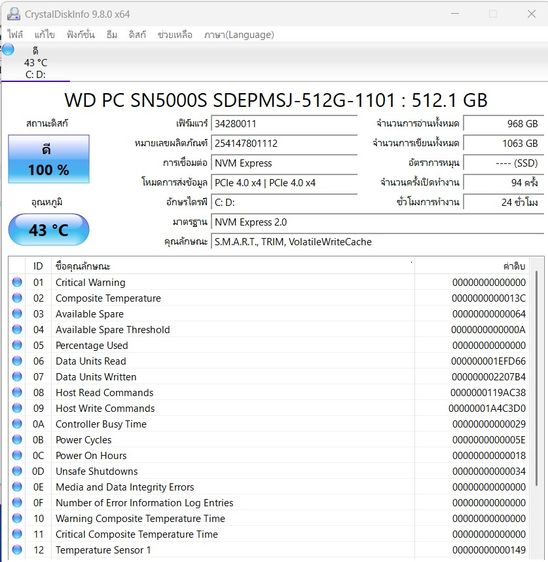The image size is (548, 562).
Task: Select the Power Cycles attribute name
Action: (83, 440)
